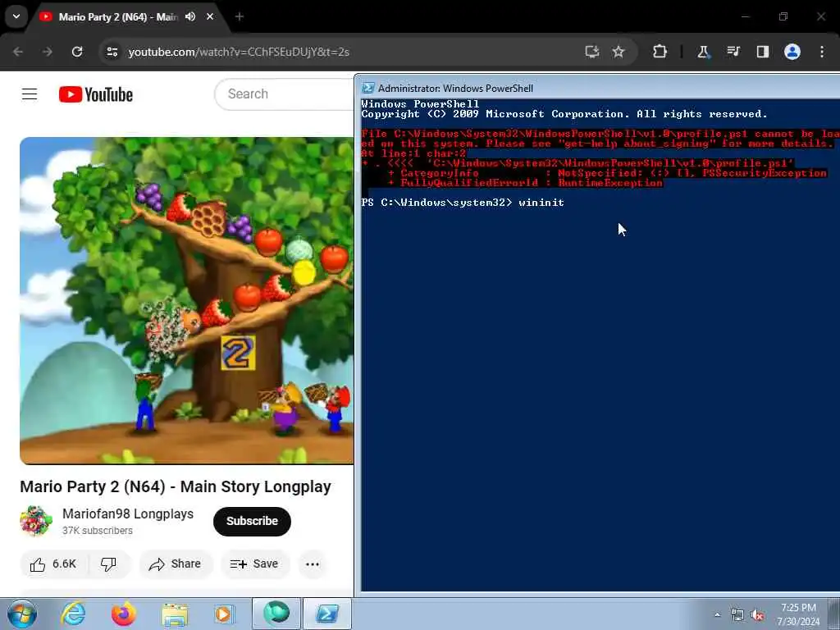Minimize the browser window
The height and width of the screenshot is (630, 840).
[745, 16]
